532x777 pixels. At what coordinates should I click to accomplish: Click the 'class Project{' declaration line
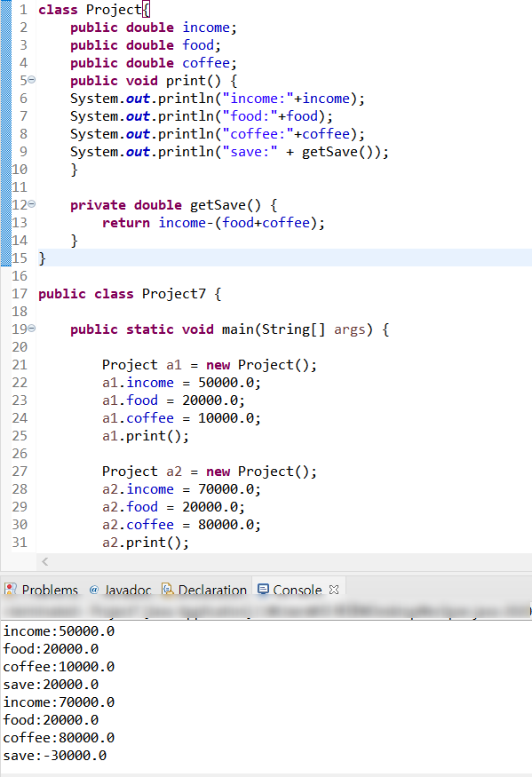[94, 10]
